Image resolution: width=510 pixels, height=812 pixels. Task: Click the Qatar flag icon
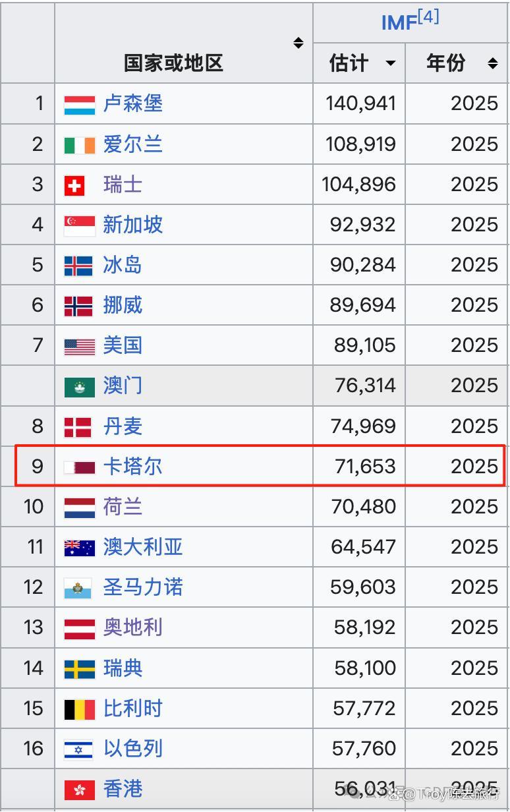(x=80, y=467)
